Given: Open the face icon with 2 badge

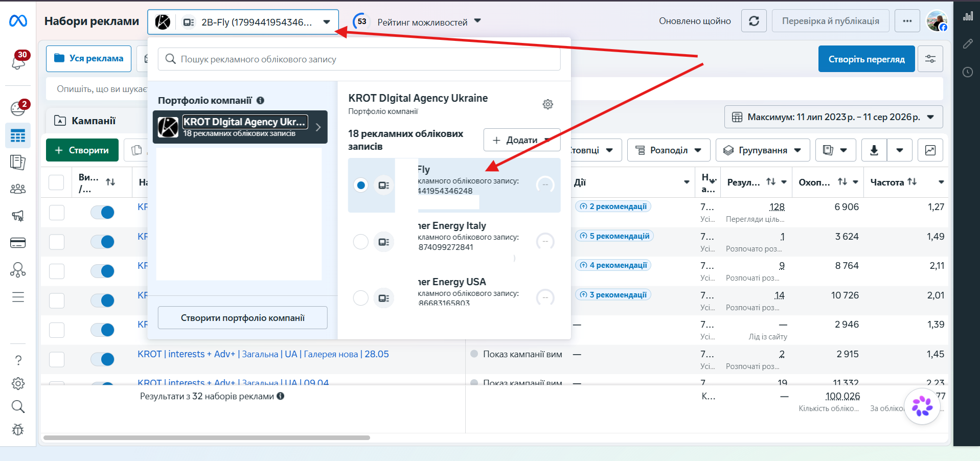Looking at the screenshot, I should tap(18, 108).
